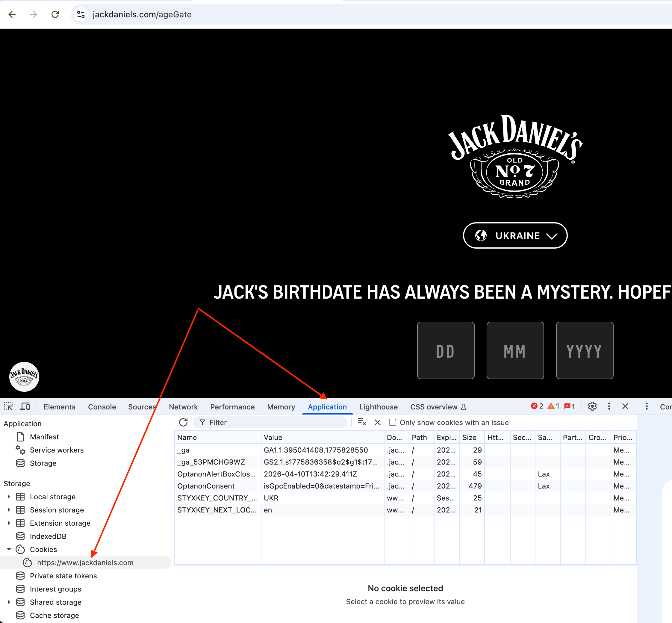This screenshot has height=623, width=672.
Task: Select the STYXKEY_NEXT_LOC... cookie row
Action: pos(405,510)
